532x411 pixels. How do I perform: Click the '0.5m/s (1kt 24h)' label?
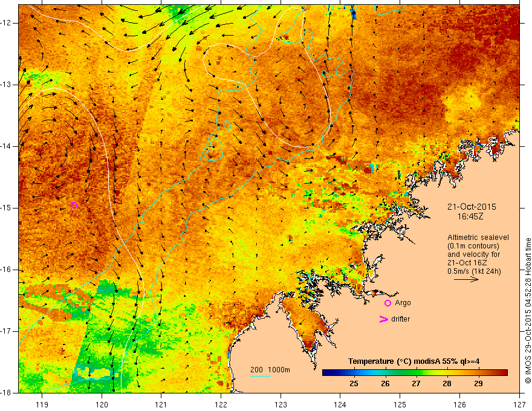coord(474,271)
